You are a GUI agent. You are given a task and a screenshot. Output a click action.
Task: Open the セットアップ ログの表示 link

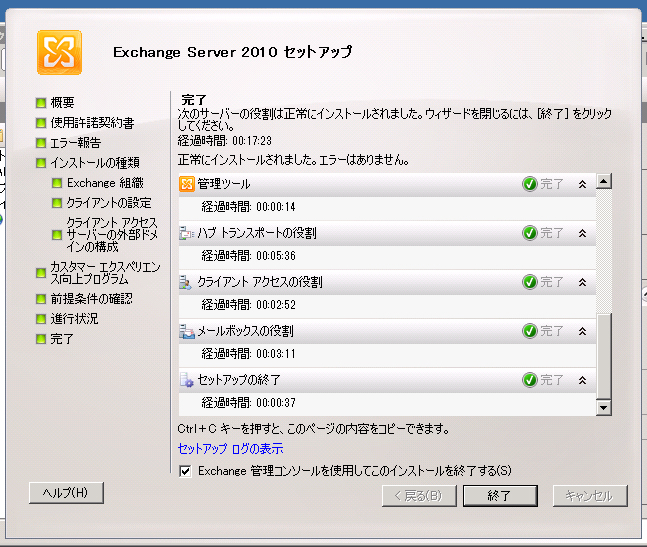(x=230, y=449)
